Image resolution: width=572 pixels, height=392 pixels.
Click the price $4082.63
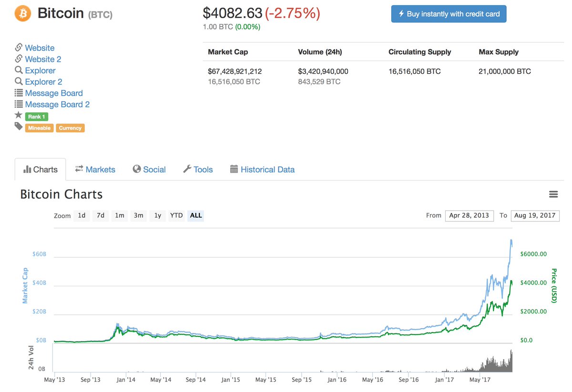pos(233,13)
